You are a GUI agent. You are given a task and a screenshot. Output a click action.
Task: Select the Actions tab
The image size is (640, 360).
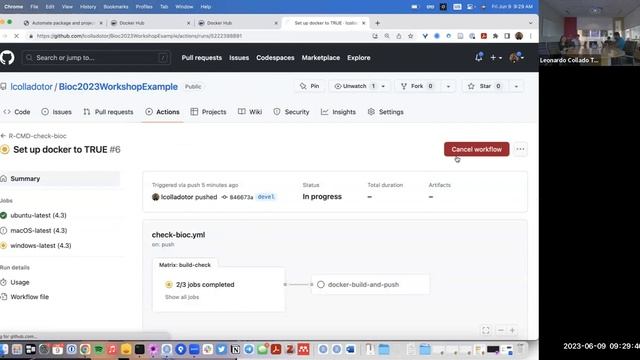click(162, 112)
